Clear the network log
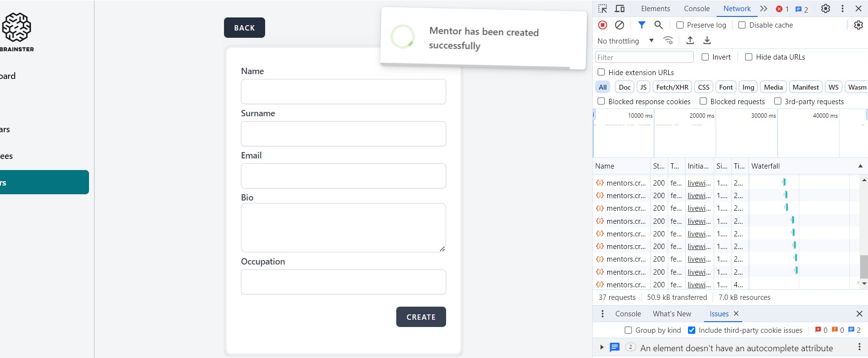Viewport: 868px width, 358px height. pos(619,25)
